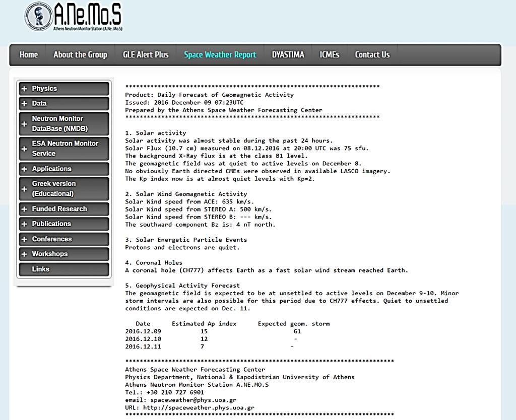Expand the Physics sidebar plus icon
516x420 pixels.
tap(24, 89)
